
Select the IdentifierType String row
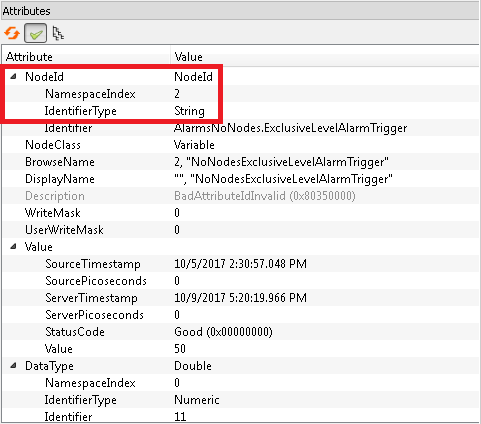pyautogui.click(x=241, y=111)
